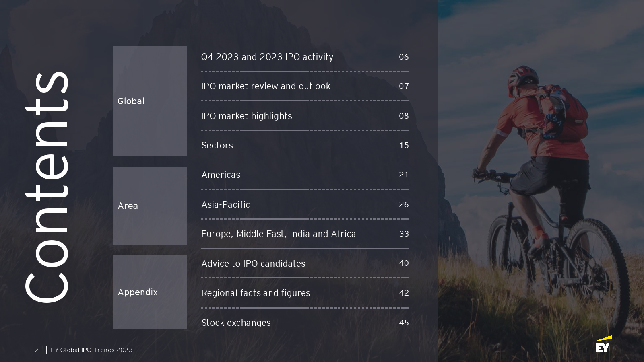
Task: Click the EY Global IPO Trends 2023 footer
Action: tap(91, 350)
